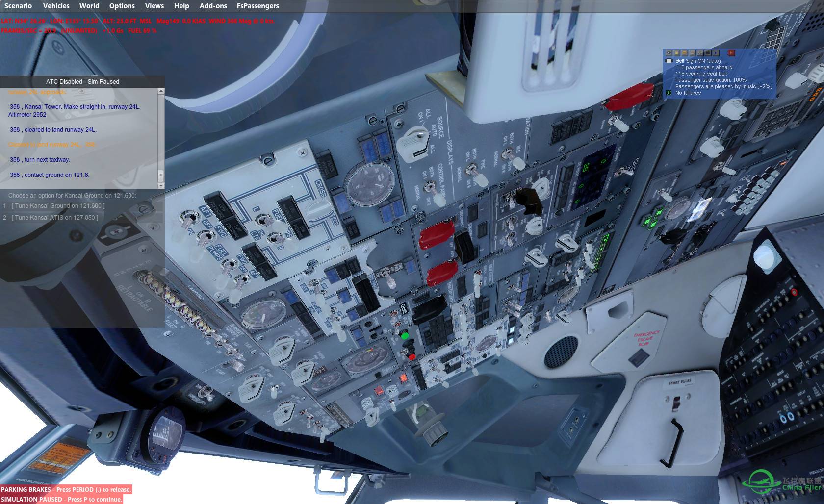Viewport: 824px width, 504px height.
Task: Choose Tune Kansai Ground on 121.600
Action: [x=54, y=206]
